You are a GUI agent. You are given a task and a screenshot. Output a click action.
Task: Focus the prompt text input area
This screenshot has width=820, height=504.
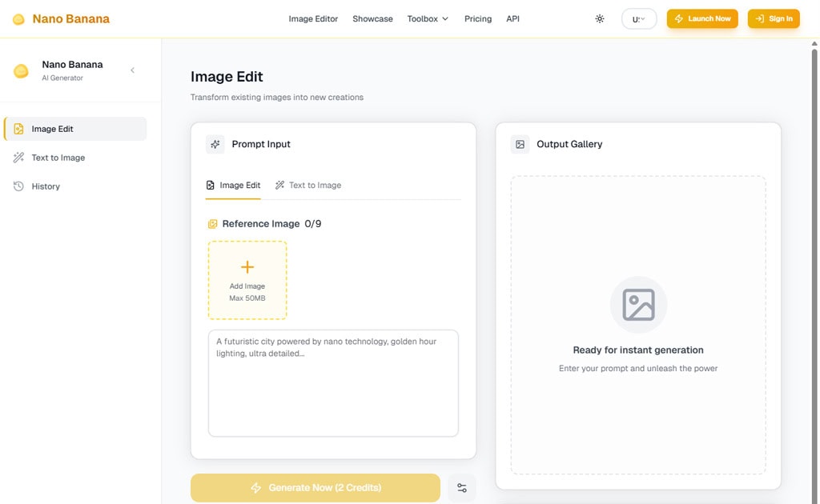click(333, 383)
